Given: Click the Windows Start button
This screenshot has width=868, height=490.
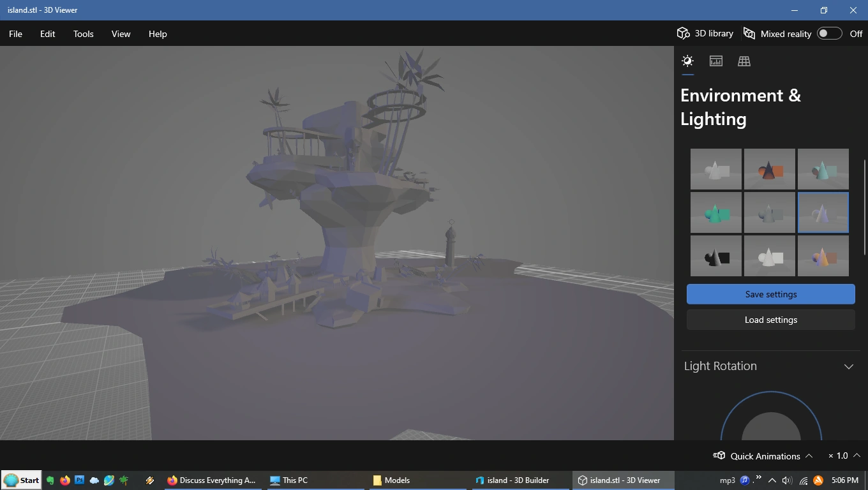Looking at the screenshot, I should coord(21,480).
